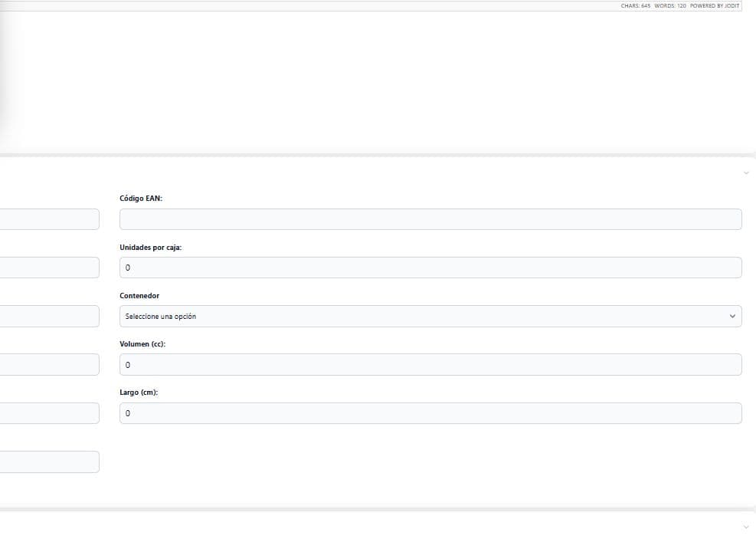Click into the Largo (cm) field
756x542 pixels.
click(430, 413)
